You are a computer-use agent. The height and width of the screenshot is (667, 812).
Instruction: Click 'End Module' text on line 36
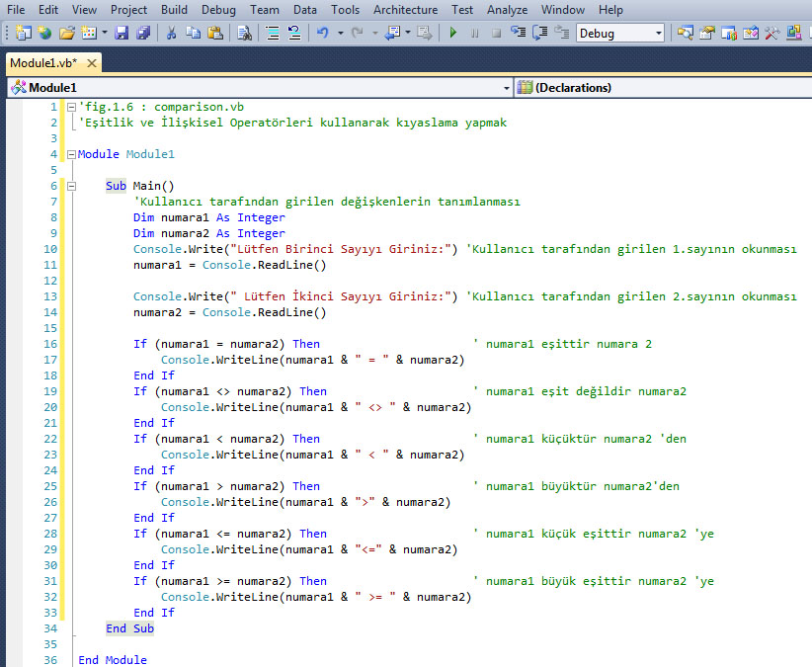(x=113, y=660)
